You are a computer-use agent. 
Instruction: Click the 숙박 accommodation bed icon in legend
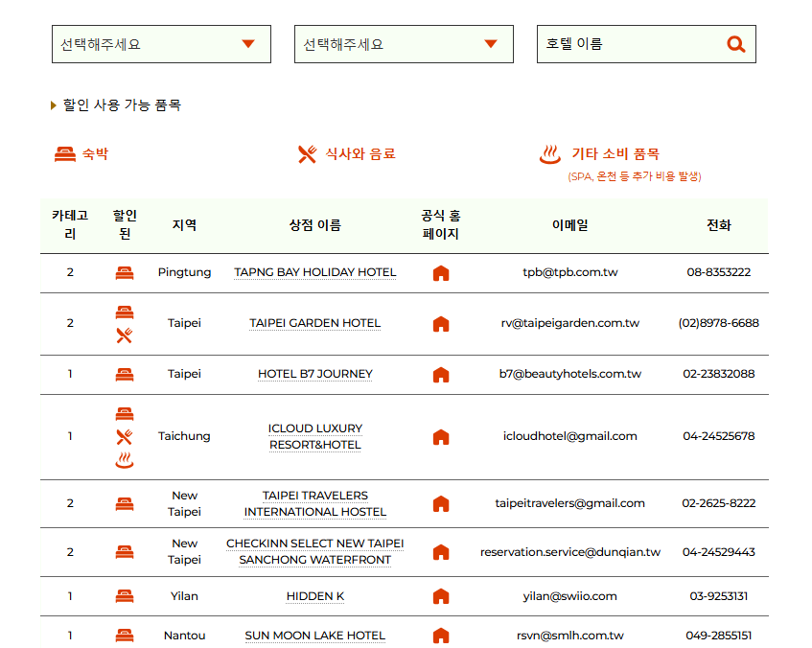click(x=62, y=150)
